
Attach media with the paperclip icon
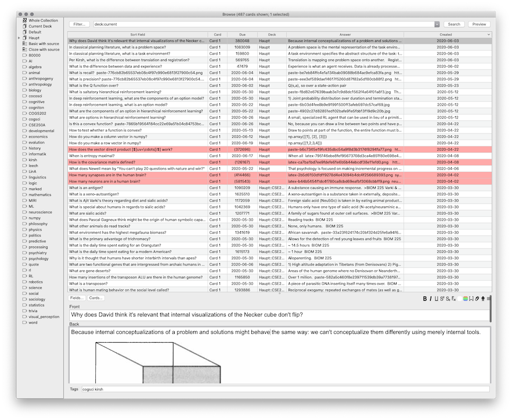coord(477,299)
